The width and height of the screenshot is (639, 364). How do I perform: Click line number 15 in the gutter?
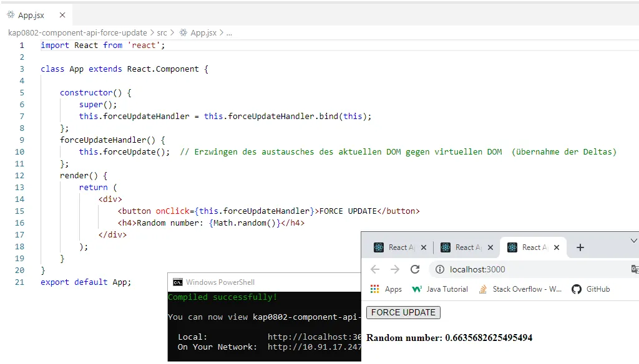[19, 211]
